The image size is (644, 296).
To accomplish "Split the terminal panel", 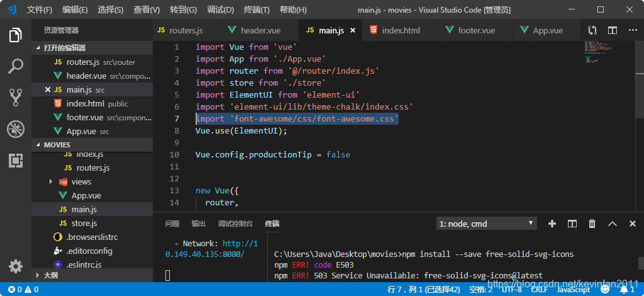I will (x=572, y=224).
